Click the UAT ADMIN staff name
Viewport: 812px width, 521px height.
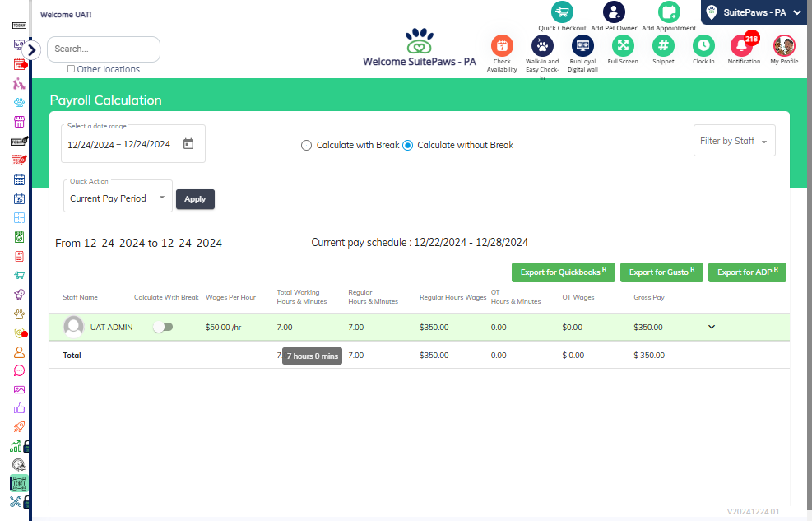111,328
